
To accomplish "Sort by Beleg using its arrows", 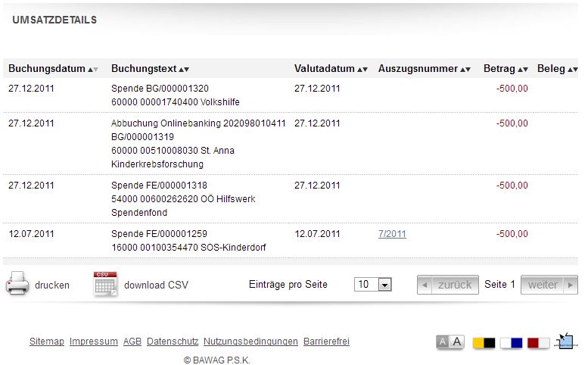I will click(x=573, y=70).
